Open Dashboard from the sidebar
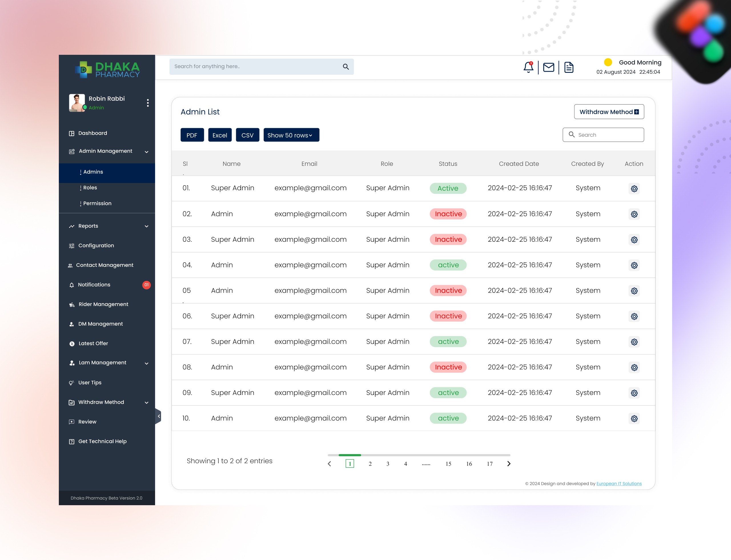 pos(93,133)
